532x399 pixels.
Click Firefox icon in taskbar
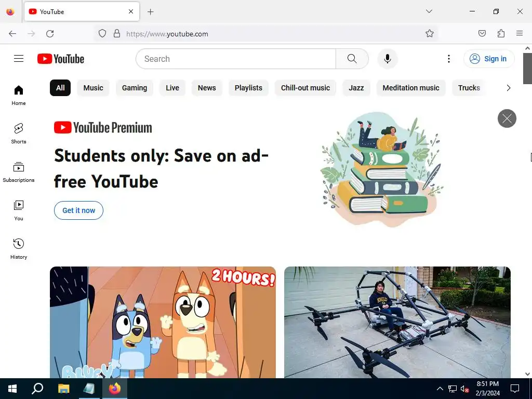115,389
